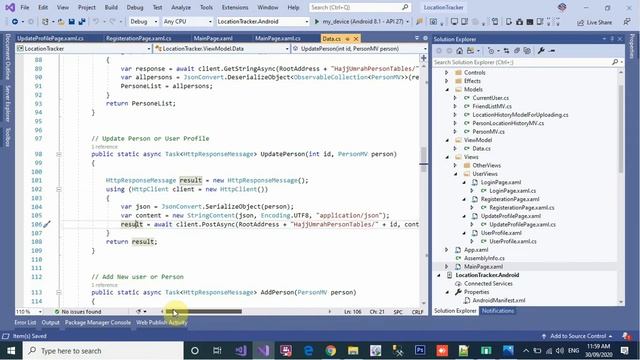Click the horizontal scrollbar thumb of the editor
The height and width of the screenshot is (360, 640).
[204, 311]
